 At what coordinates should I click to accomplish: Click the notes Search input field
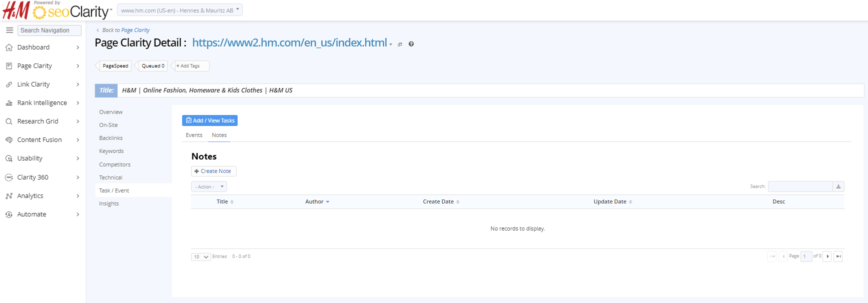pos(800,186)
